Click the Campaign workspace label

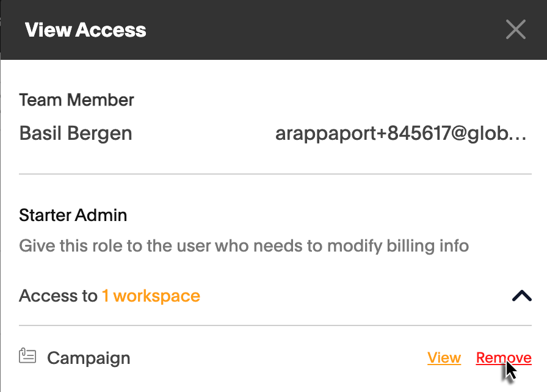[x=89, y=358]
